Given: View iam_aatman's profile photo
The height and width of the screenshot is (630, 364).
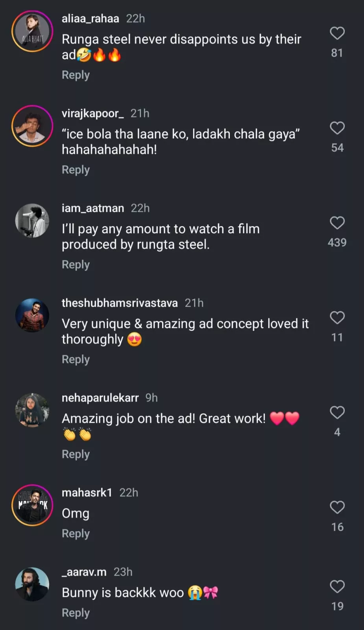Looking at the screenshot, I should pyautogui.click(x=32, y=221).
